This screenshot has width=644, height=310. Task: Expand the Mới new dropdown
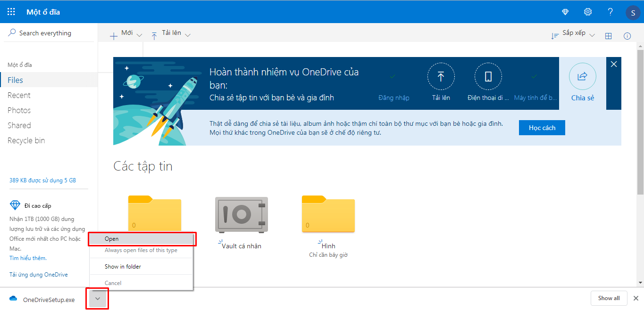point(139,35)
